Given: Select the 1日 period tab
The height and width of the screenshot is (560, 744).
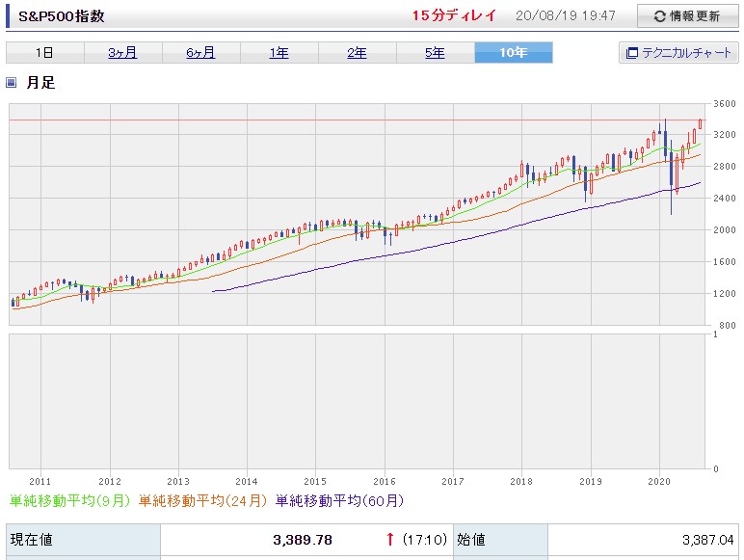Looking at the screenshot, I should coord(45,53).
